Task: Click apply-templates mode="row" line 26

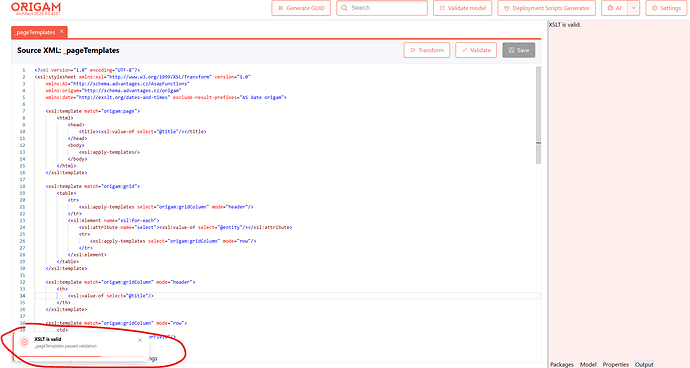Action: click(x=173, y=241)
